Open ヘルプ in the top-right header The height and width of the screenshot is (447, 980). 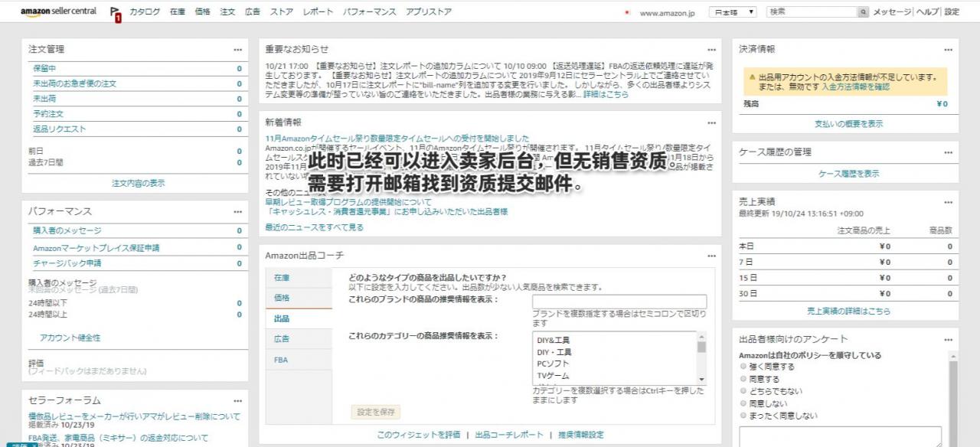pyautogui.click(x=927, y=12)
